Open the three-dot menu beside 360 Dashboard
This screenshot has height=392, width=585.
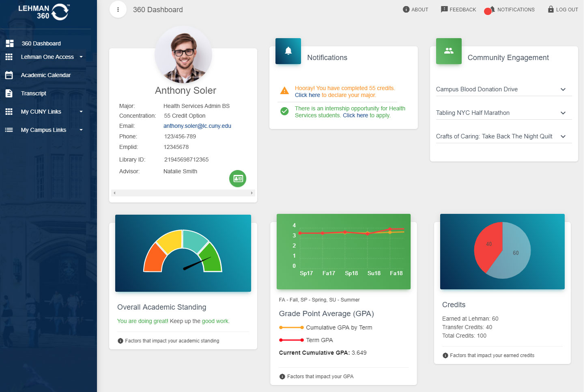point(118,10)
